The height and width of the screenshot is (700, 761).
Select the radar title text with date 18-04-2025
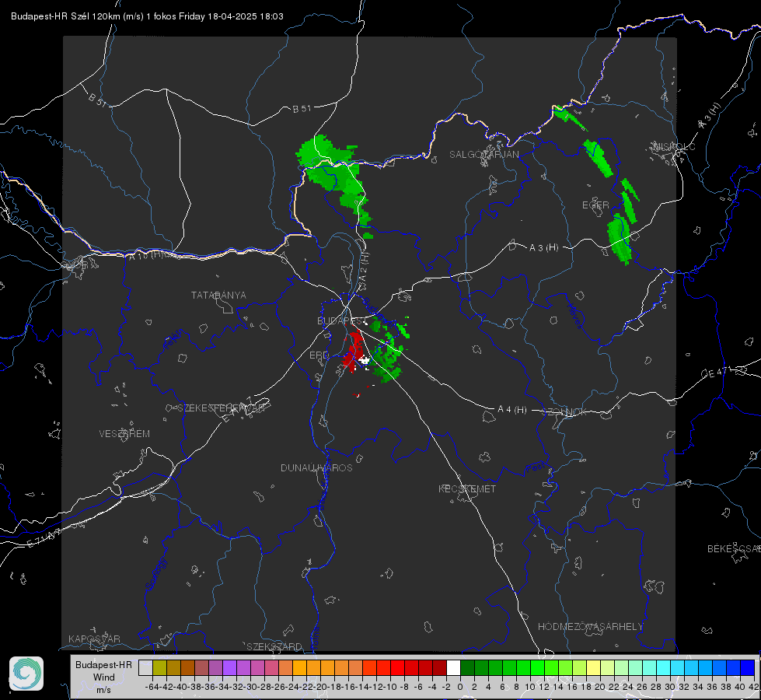(147, 16)
